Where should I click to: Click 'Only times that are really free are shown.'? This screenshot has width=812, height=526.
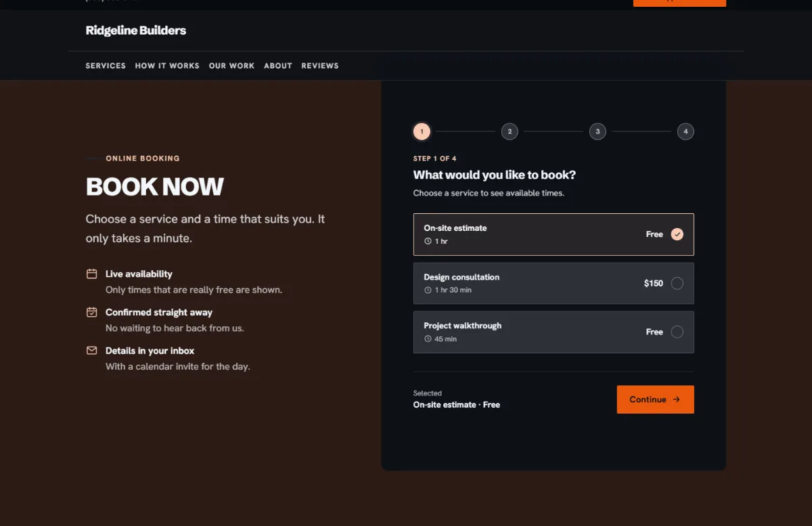click(194, 290)
